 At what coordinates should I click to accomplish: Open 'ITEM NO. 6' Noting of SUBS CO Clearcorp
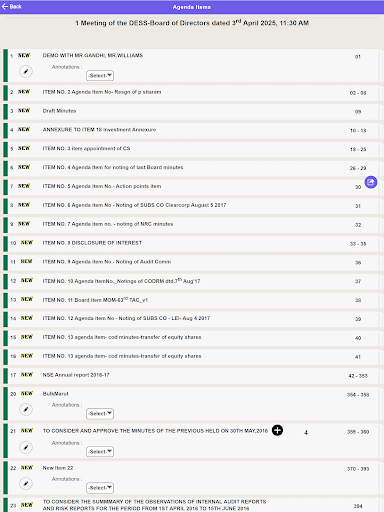134,205
